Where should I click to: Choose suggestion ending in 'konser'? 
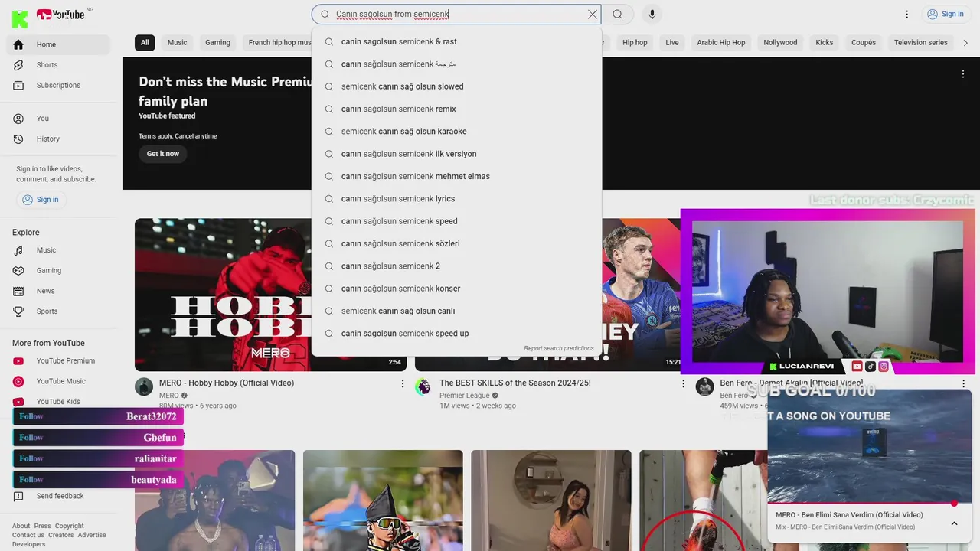coord(456,289)
